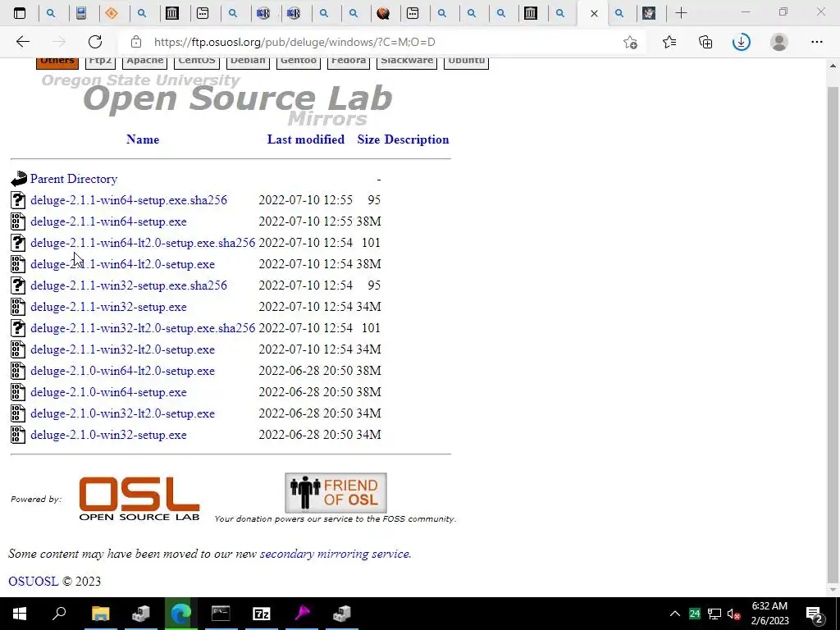Click unknown-file icon beside deluge-2.1.1-win32-setup.exe.sha256

(18, 285)
